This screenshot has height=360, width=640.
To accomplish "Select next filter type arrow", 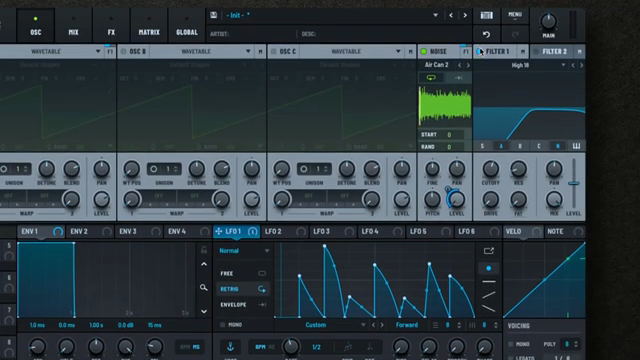I will (581, 65).
